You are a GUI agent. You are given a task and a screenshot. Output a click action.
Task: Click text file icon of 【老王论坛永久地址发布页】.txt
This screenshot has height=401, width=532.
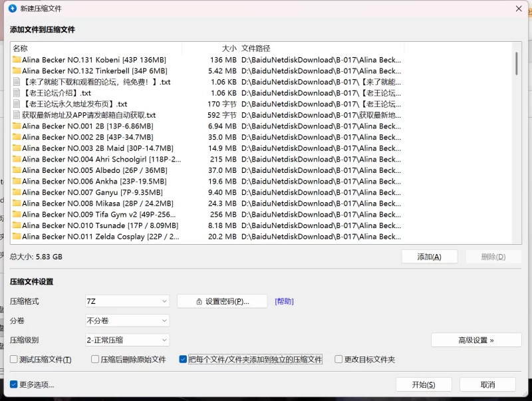pyautogui.click(x=17, y=104)
